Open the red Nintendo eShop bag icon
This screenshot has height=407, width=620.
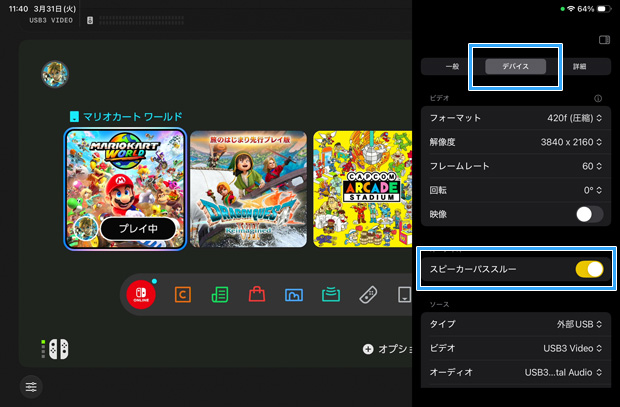coord(257,295)
